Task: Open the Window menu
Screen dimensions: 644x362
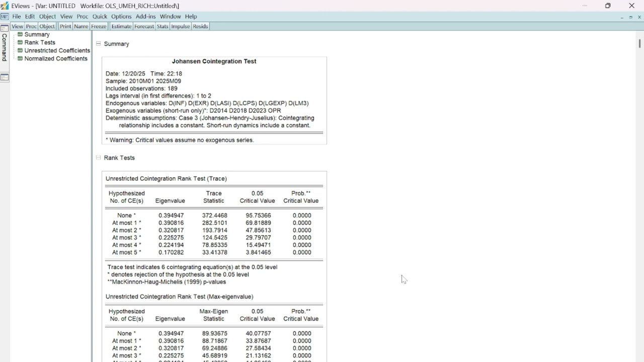Action: coord(171,17)
